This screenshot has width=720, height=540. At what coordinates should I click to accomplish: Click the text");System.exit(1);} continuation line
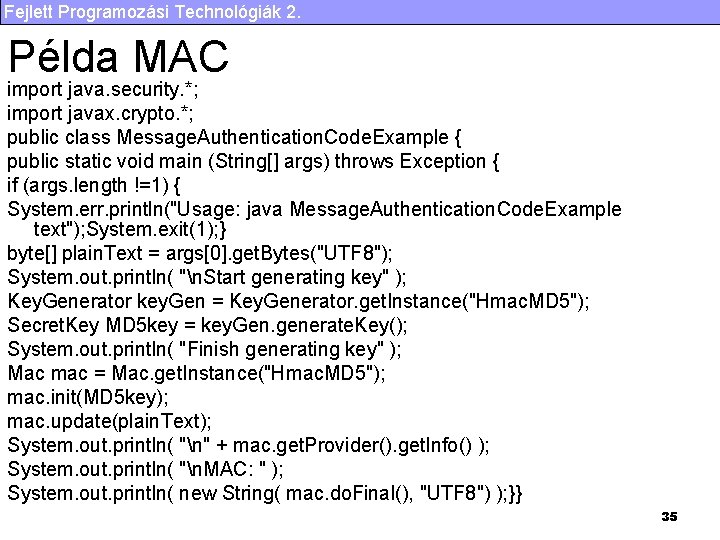pyautogui.click(x=130, y=229)
